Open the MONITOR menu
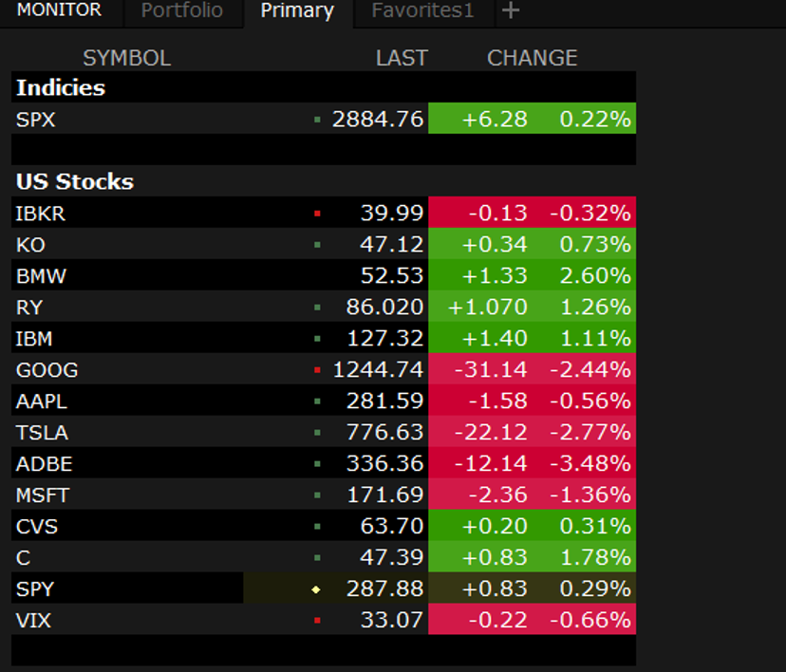This screenshot has width=786, height=672. (60, 11)
